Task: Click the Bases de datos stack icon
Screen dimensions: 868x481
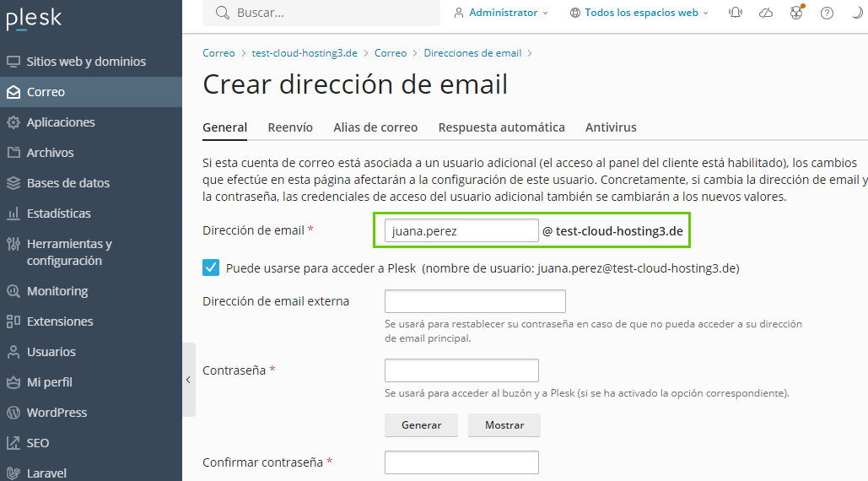Action: [13, 182]
